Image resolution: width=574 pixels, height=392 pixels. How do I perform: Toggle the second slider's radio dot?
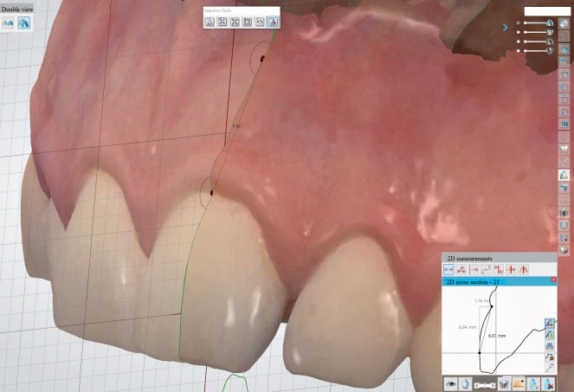point(519,32)
